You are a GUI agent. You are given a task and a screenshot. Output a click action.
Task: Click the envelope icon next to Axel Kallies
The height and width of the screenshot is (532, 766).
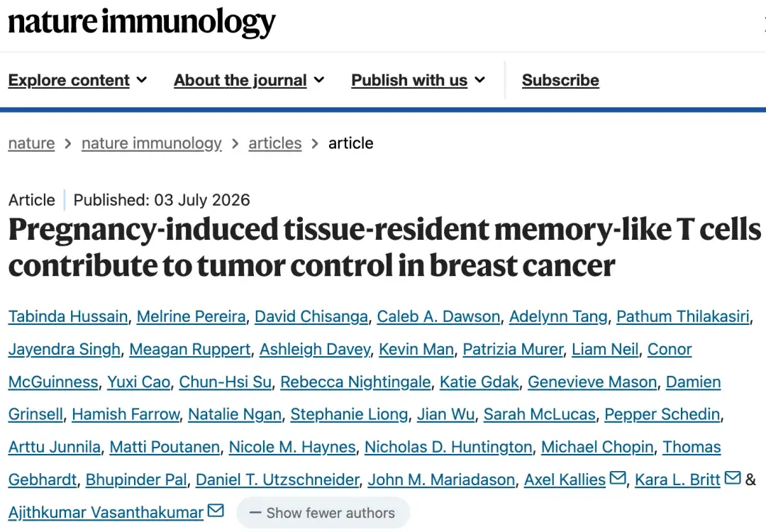point(618,477)
